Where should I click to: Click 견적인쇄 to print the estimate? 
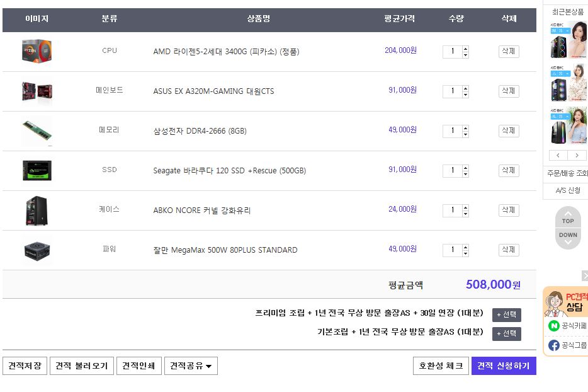tap(139, 366)
